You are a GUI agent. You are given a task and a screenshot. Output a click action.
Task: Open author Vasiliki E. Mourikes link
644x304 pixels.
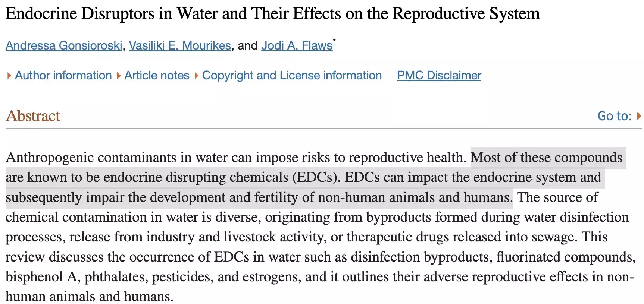tap(180, 45)
